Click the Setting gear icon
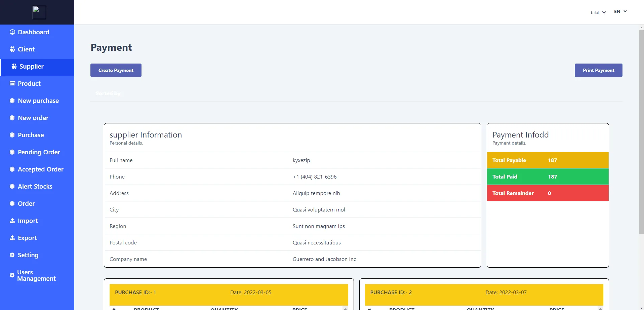 pyautogui.click(x=12, y=255)
